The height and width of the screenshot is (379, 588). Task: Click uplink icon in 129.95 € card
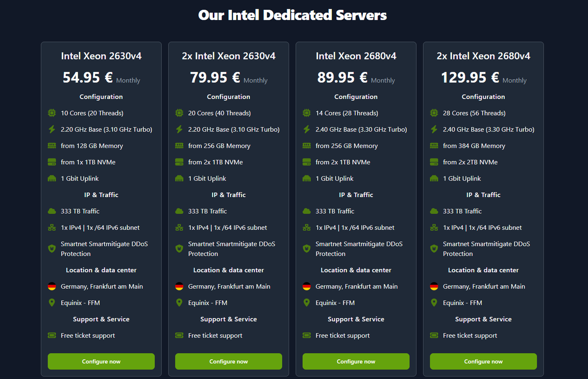[x=434, y=178]
